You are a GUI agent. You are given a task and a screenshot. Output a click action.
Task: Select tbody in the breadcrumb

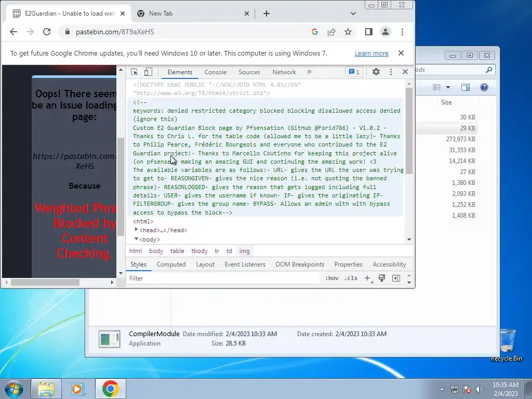(199, 251)
